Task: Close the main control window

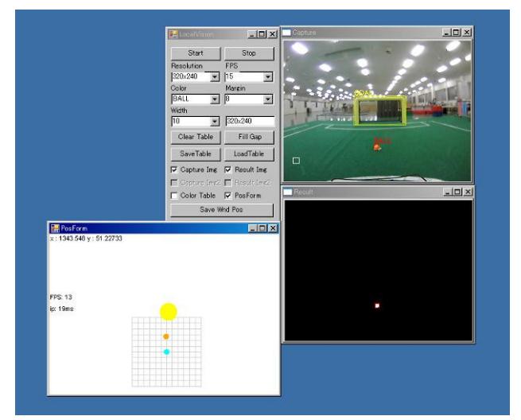Action: coord(273,34)
